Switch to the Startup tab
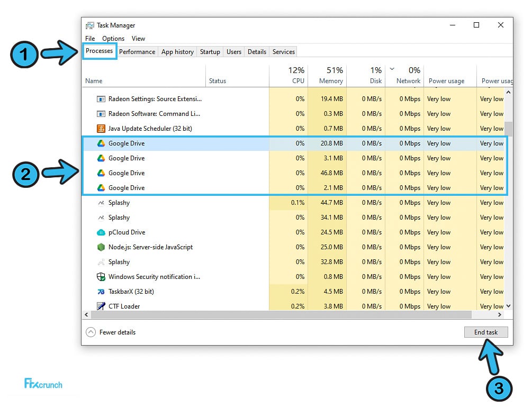 (210, 51)
